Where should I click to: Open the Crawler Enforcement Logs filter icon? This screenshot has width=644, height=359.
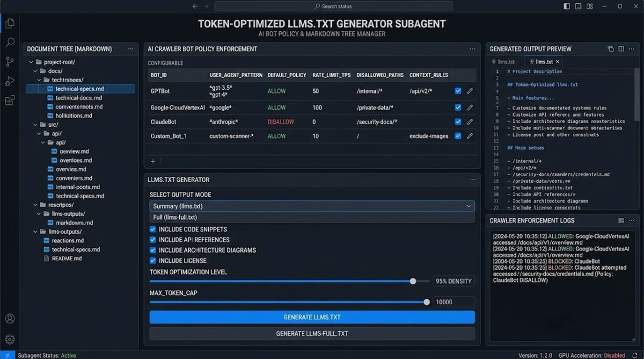tap(621, 221)
